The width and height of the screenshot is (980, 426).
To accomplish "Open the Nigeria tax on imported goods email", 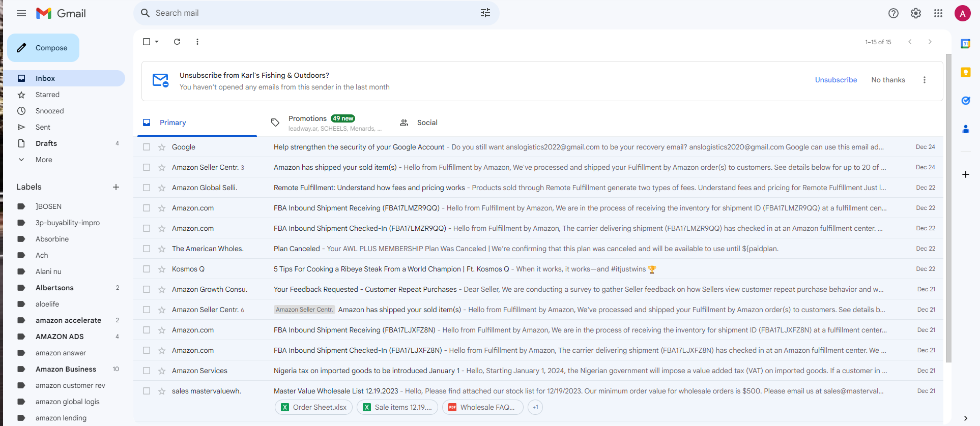I will coord(538,371).
